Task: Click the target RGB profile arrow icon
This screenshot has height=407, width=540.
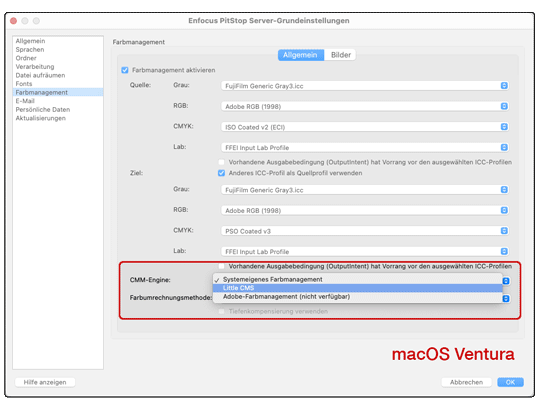Action: coord(504,210)
